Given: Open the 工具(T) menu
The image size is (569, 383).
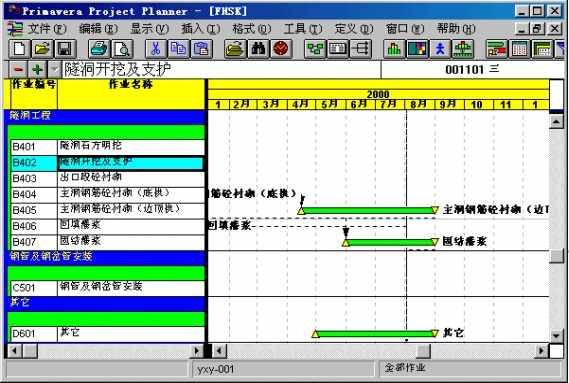Looking at the screenshot, I should 303,29.
